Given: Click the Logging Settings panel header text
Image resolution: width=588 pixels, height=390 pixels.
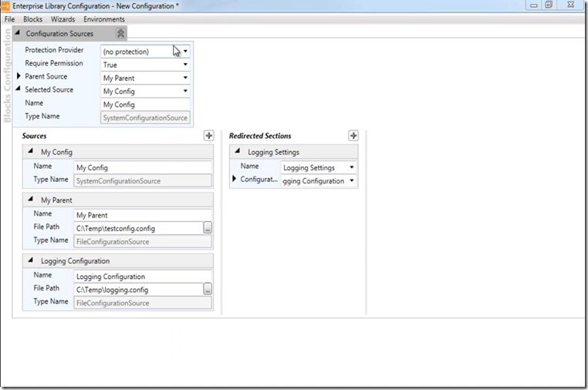Looking at the screenshot, I should coord(273,152).
